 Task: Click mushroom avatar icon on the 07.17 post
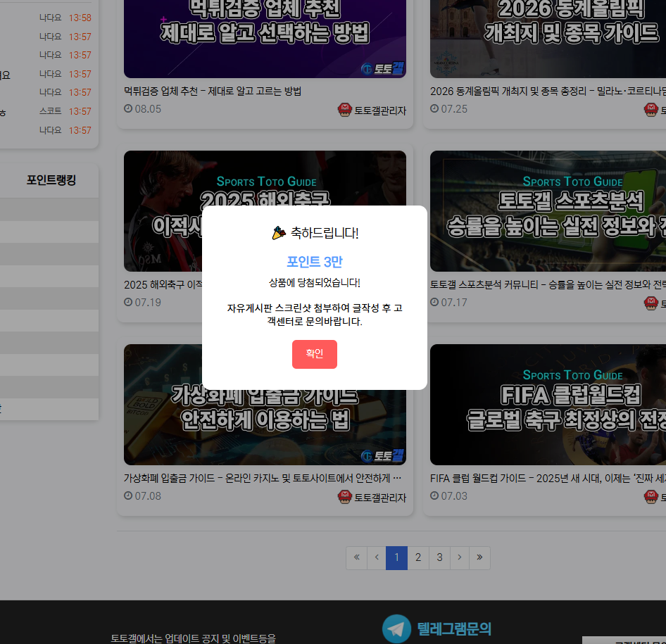(x=651, y=303)
